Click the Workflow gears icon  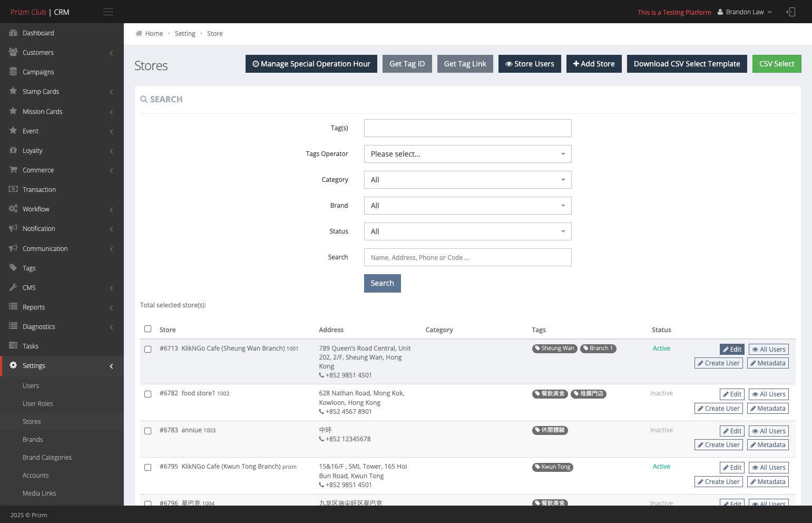pyautogui.click(x=13, y=209)
